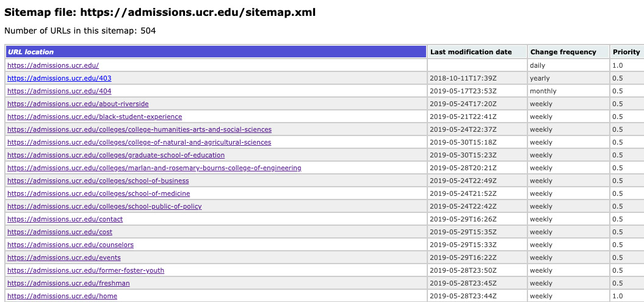Sort table by Priority column header
This screenshot has width=644, height=302.
pyautogui.click(x=626, y=52)
